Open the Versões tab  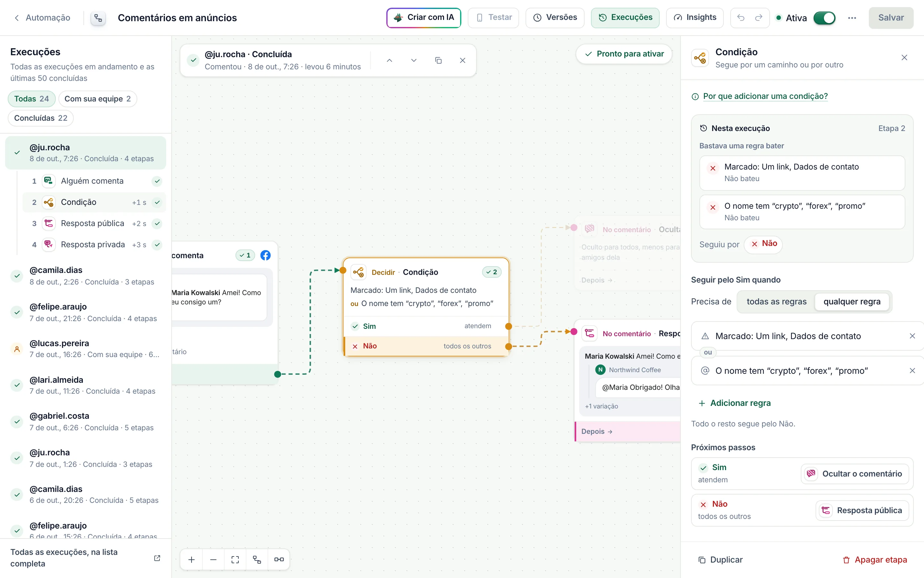tap(555, 18)
